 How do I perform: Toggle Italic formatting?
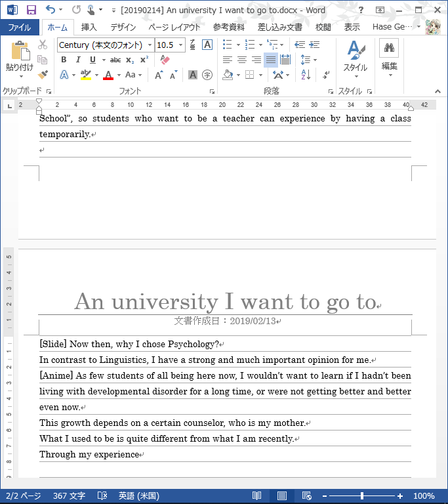click(x=78, y=60)
